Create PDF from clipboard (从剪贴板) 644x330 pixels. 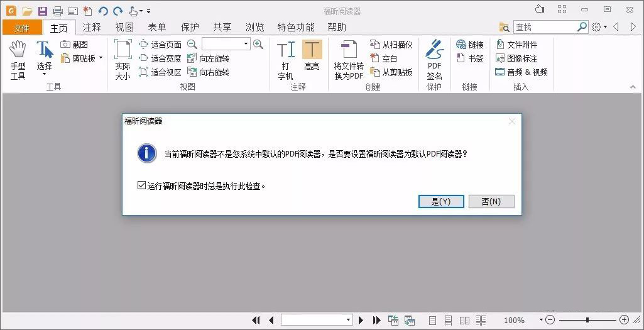point(391,73)
